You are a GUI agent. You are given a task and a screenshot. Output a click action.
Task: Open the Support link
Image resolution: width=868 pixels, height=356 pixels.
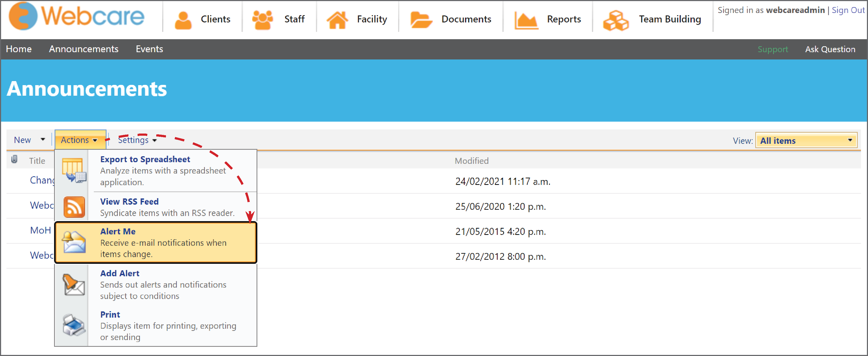tap(773, 49)
